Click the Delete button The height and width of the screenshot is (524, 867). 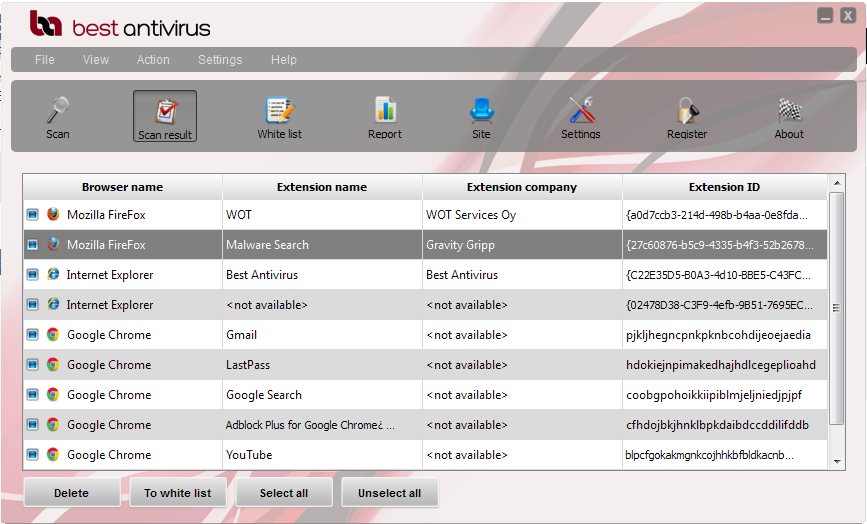coord(72,492)
